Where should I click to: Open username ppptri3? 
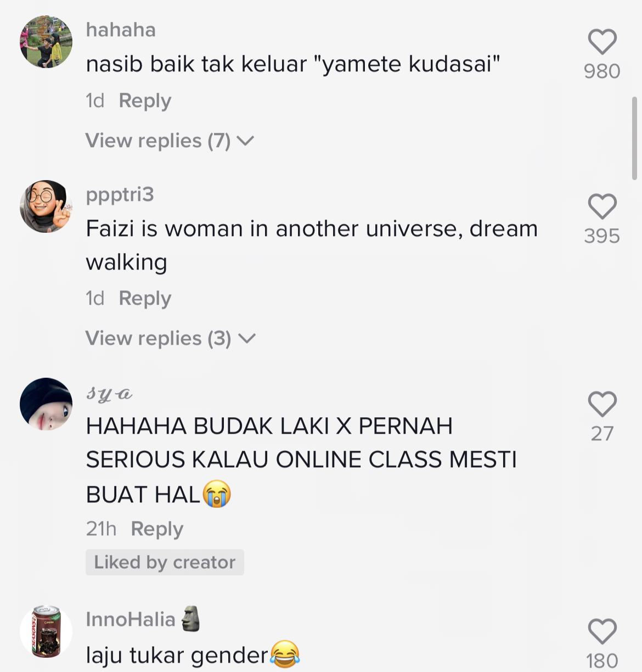(x=120, y=195)
